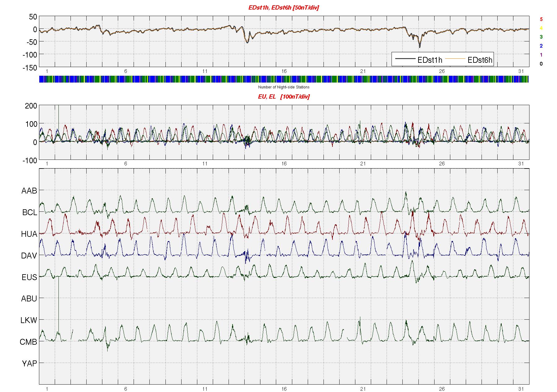Click the purple "1" station-count legend number
The height and width of the screenshot is (392, 557).
tap(541, 55)
